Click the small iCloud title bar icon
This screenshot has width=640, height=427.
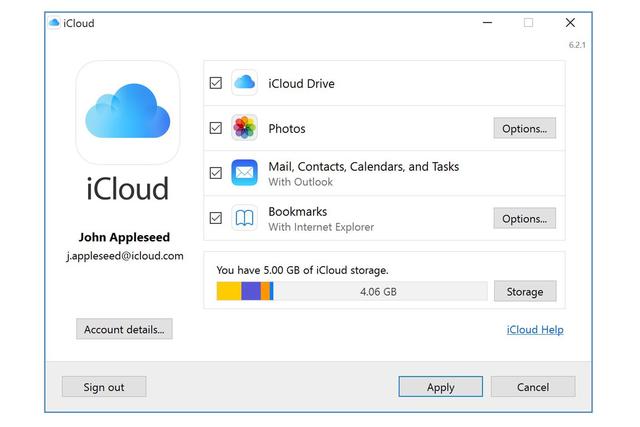point(54,23)
